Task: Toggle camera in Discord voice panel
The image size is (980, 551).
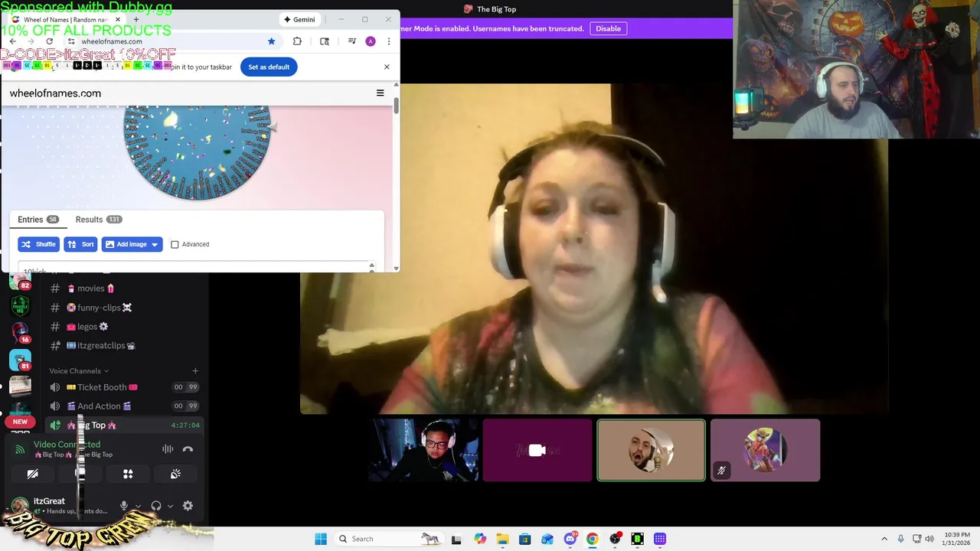Action: (32, 474)
